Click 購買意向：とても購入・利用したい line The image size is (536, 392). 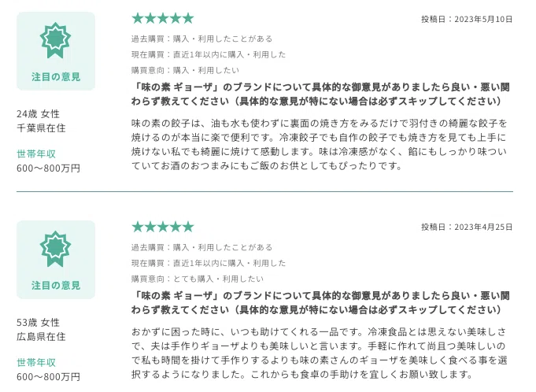click(x=198, y=279)
